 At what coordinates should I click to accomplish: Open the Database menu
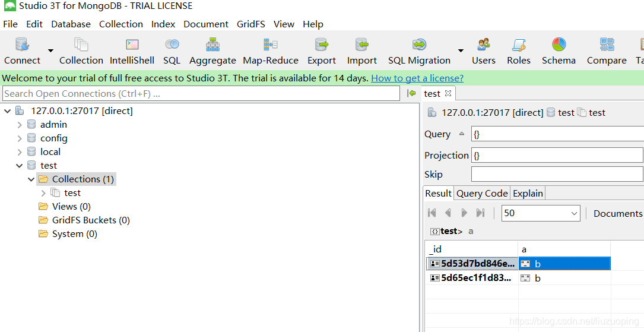[x=71, y=24]
